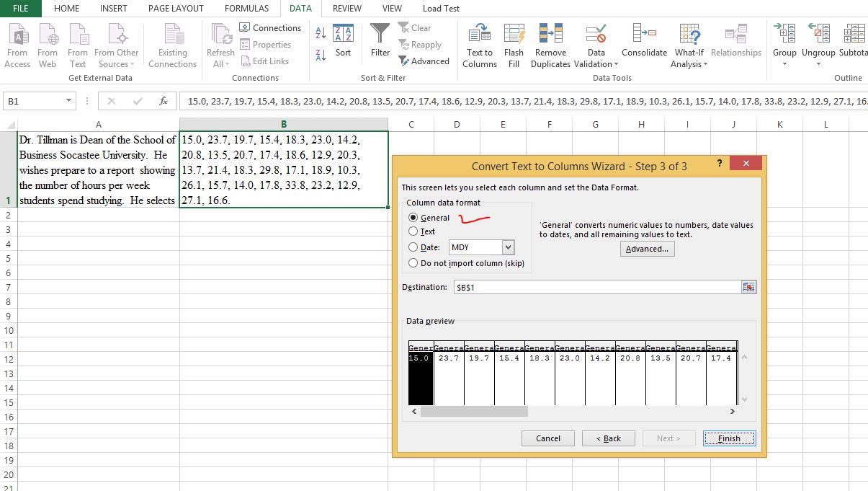Click the Finish button
Screen dimensions: 868x491
point(728,438)
